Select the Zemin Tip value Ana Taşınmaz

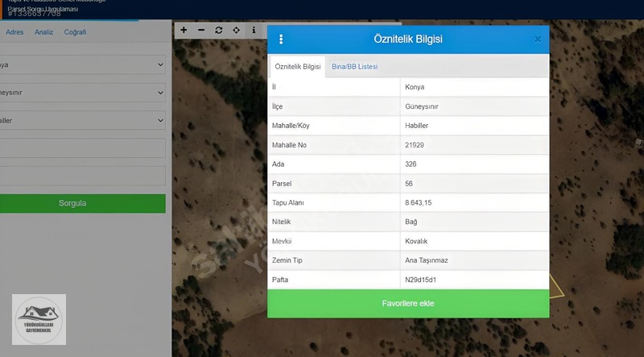[475, 260]
